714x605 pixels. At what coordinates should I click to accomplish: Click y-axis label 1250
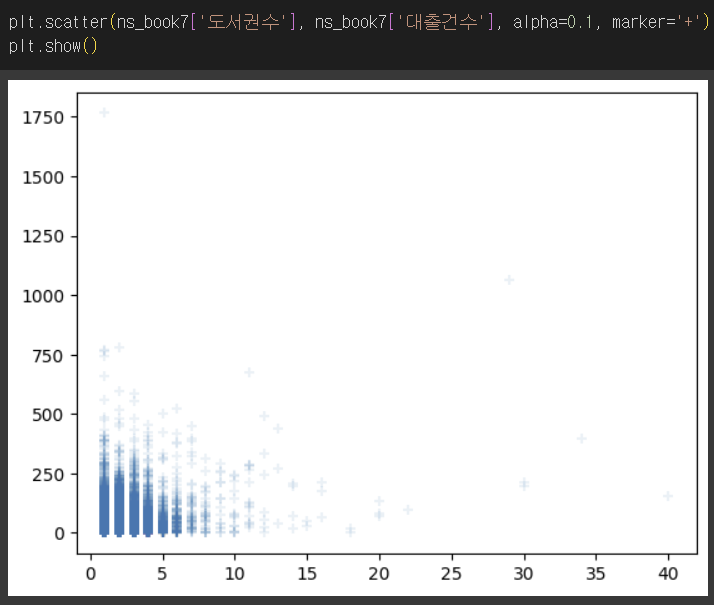43,237
